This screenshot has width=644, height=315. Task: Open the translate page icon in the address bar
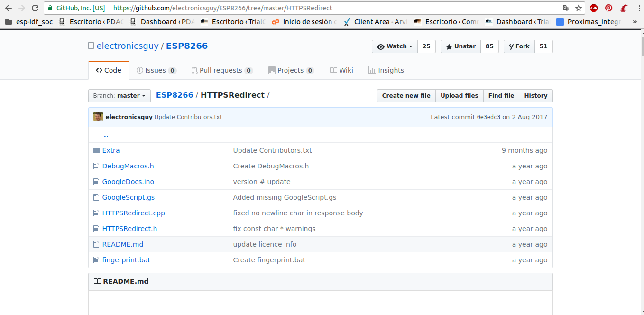[x=567, y=8]
